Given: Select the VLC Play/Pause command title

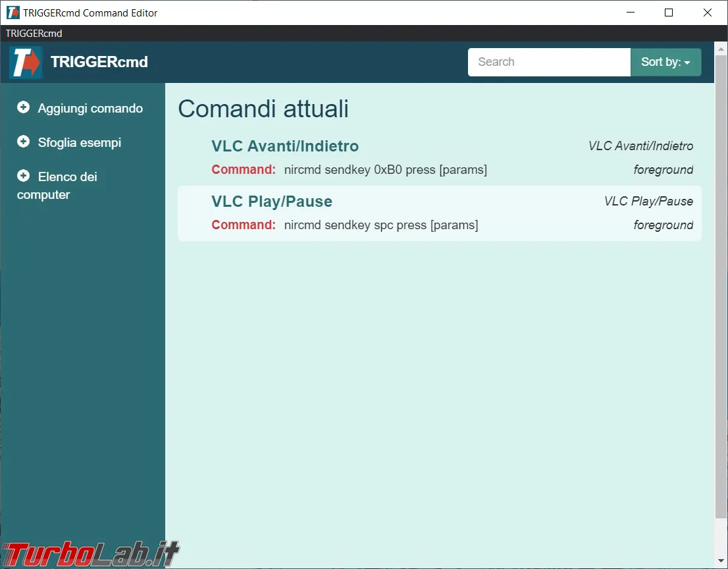Looking at the screenshot, I should click(x=272, y=201).
